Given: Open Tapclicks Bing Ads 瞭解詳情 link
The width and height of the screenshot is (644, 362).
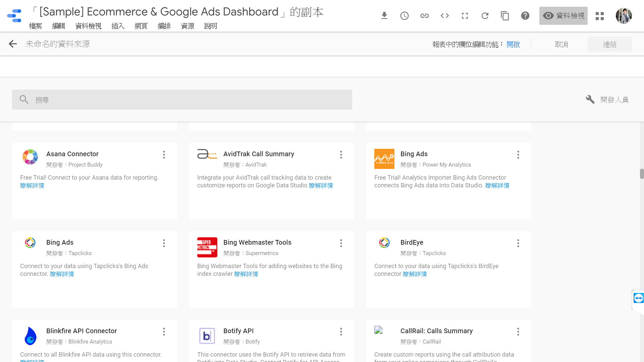Looking at the screenshot, I should (62, 274).
